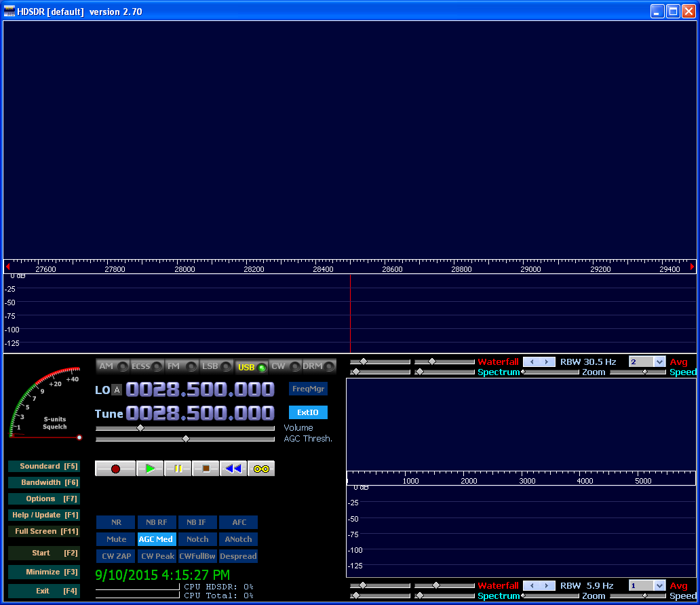This screenshot has width=700, height=605.
Task: Enable the Mute toggle
Action: [x=115, y=539]
